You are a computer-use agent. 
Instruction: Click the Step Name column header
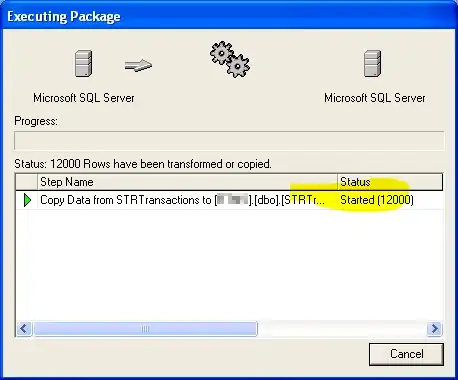click(x=187, y=182)
